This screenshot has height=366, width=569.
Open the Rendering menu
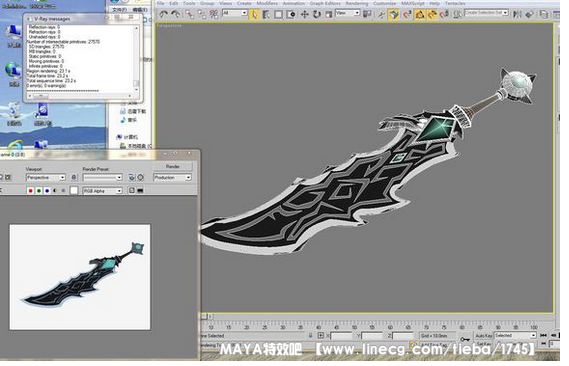pyautogui.click(x=357, y=3)
